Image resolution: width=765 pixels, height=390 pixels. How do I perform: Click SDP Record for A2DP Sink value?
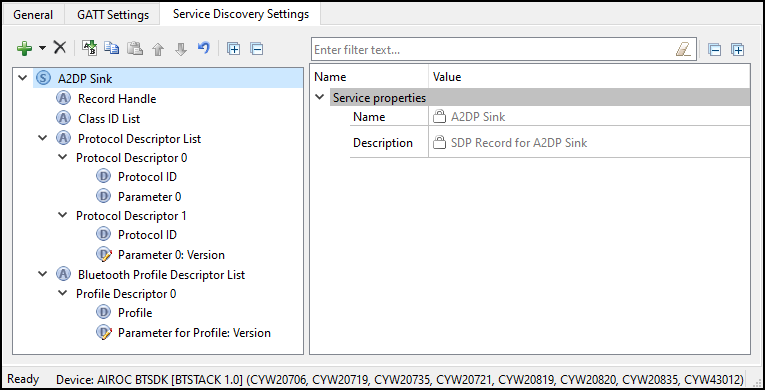tap(519, 143)
